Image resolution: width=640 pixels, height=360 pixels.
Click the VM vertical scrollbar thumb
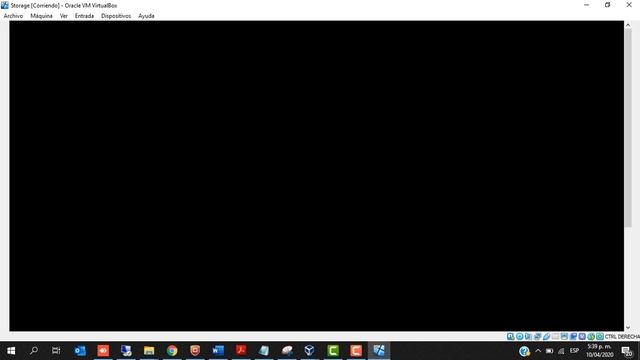628,128
